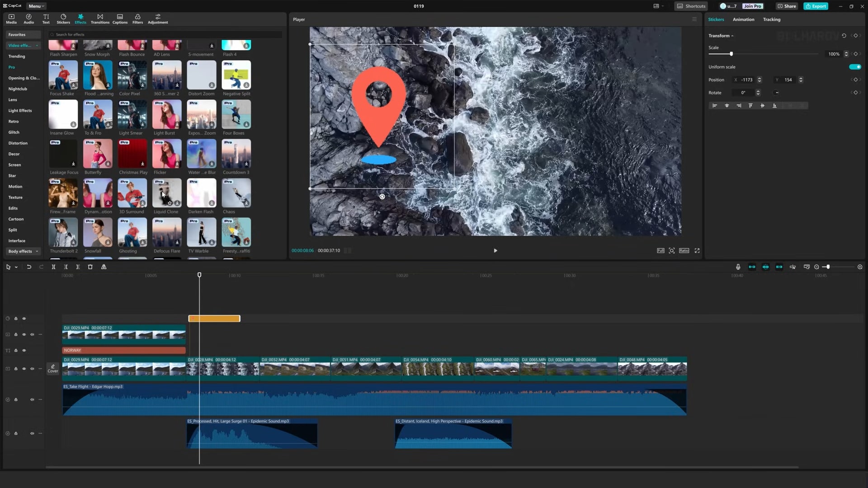Click the microphone record voiceover icon
The width and height of the screenshot is (868, 488).
(x=738, y=267)
